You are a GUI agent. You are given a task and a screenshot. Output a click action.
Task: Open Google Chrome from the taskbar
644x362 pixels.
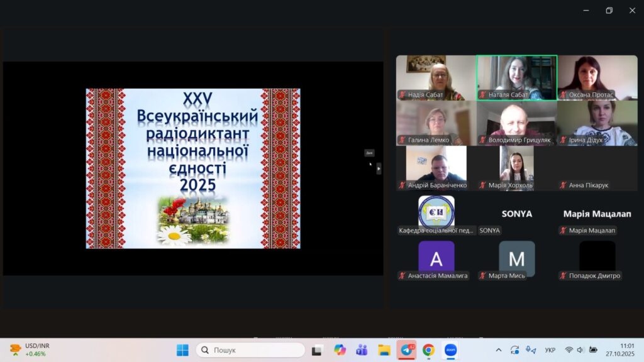[428, 350]
